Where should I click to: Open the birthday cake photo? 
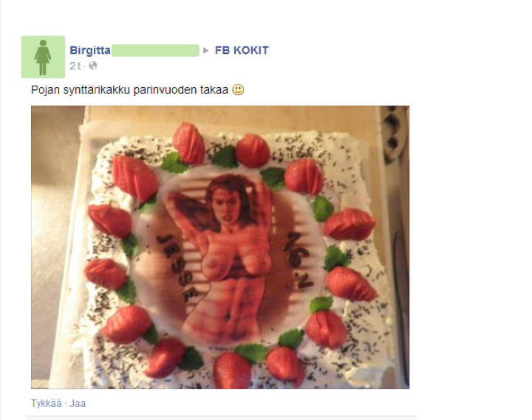point(220,247)
